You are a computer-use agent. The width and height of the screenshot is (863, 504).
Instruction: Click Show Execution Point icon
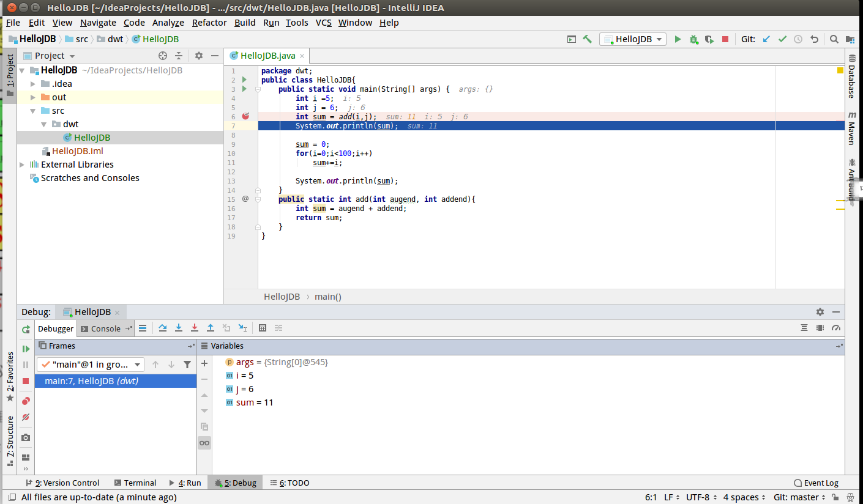coord(143,328)
